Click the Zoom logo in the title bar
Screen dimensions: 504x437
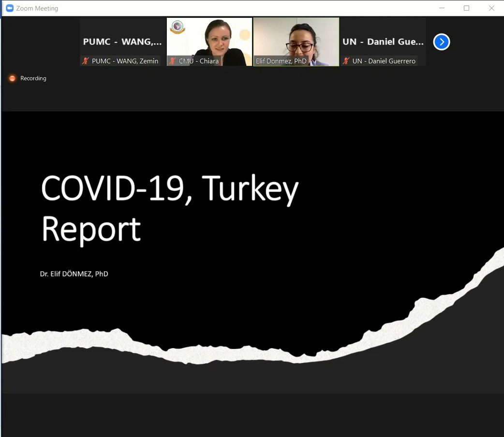[9, 8]
